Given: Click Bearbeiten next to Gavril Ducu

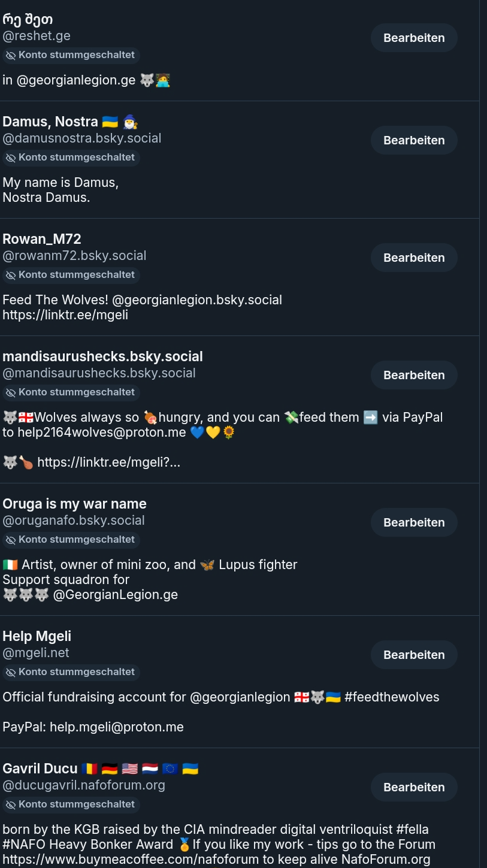Looking at the screenshot, I should pyautogui.click(x=414, y=787).
